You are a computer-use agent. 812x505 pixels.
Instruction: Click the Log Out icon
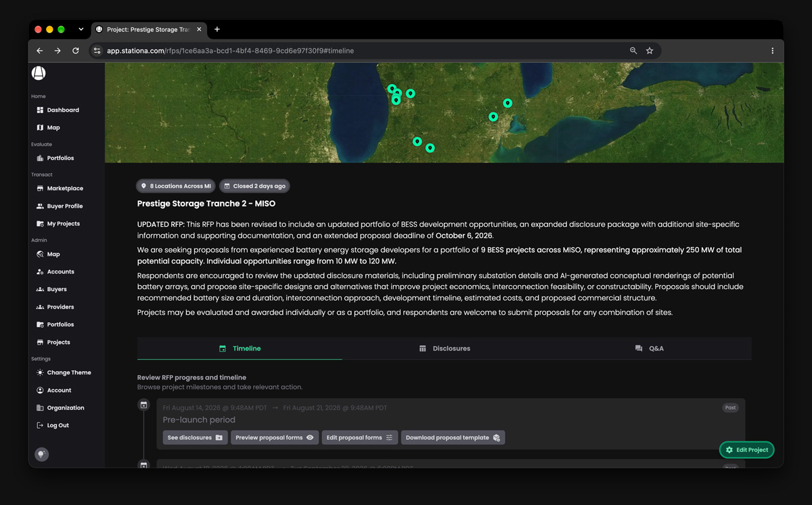click(x=40, y=425)
